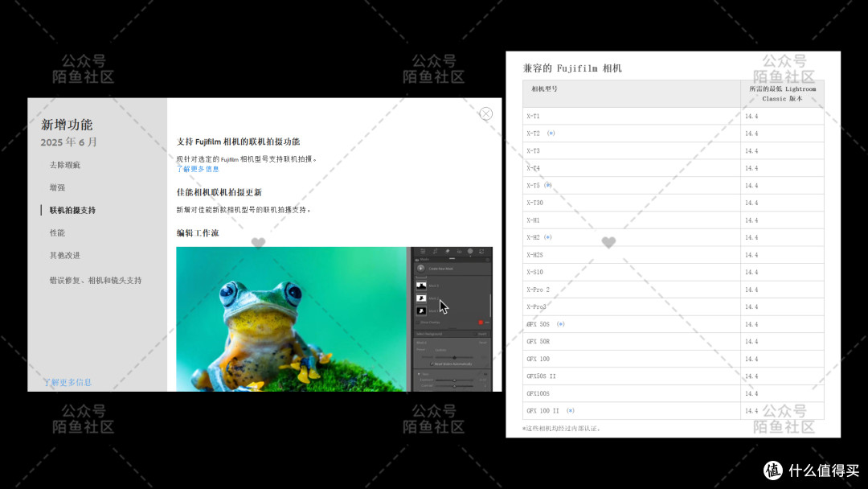Click the asterisk link beside X-T2
The height and width of the screenshot is (489, 868).
tap(551, 134)
